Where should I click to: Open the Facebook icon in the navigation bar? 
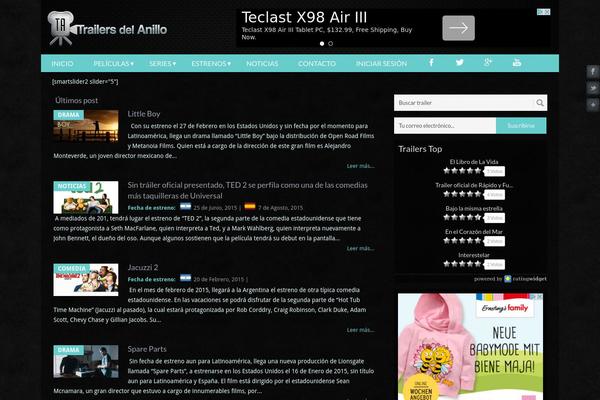click(x=431, y=62)
